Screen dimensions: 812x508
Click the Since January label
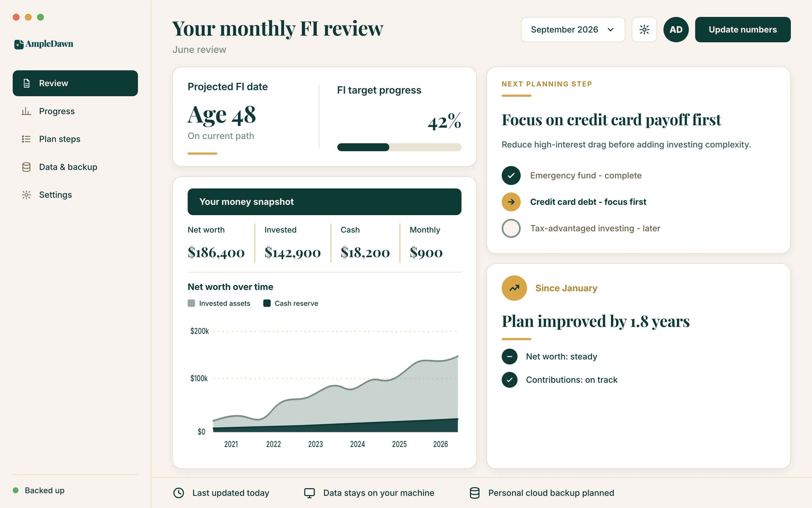pyautogui.click(x=566, y=288)
